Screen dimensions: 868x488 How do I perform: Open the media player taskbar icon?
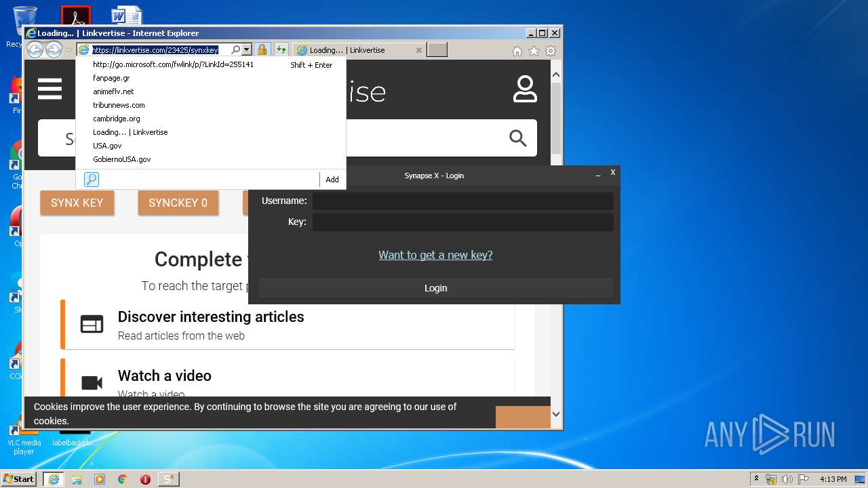coord(100,479)
